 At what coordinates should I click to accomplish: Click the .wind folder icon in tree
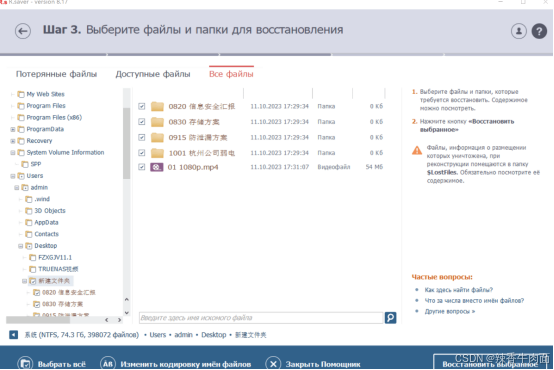[x=29, y=199]
